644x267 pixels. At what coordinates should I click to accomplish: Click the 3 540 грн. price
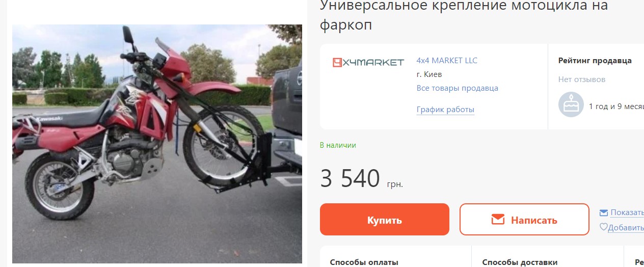coord(361,179)
